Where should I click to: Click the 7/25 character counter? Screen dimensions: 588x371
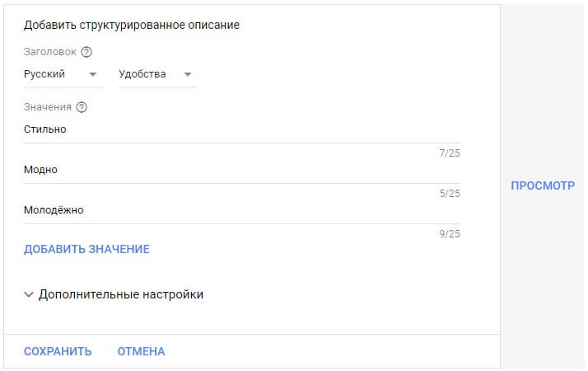[x=450, y=153]
